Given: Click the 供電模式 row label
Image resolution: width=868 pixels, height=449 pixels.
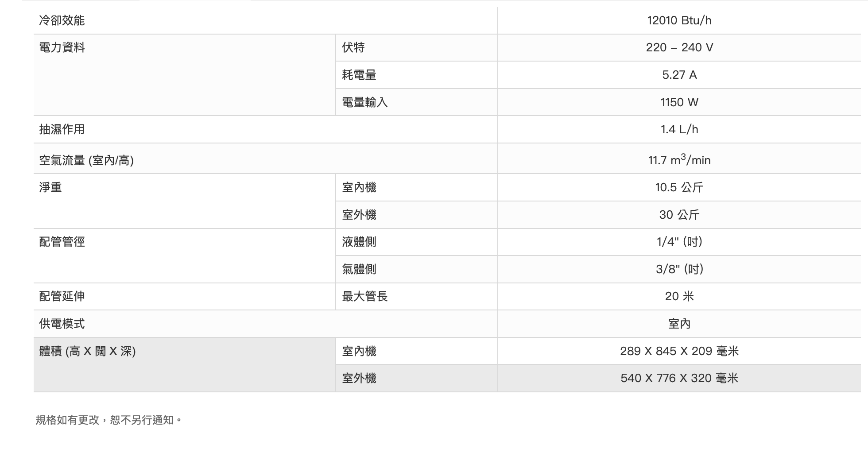Looking at the screenshot, I should (x=62, y=324).
